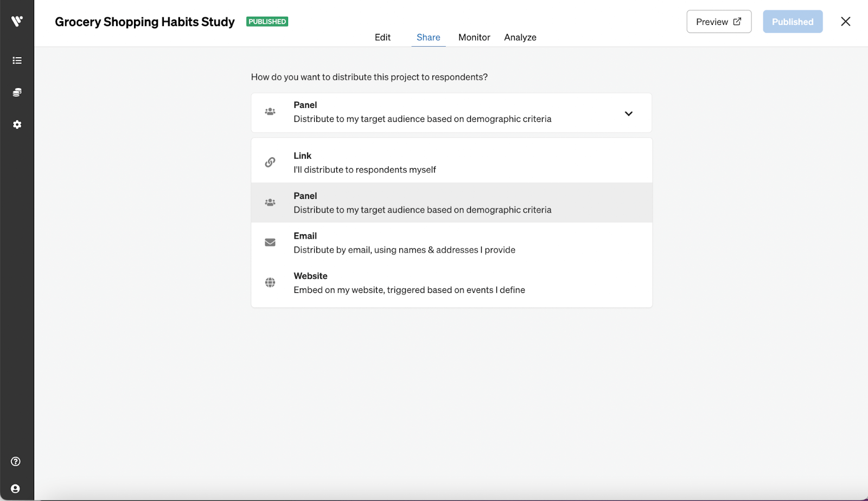Collapse the distribution dropdown chevron
This screenshot has width=868, height=501.
click(x=628, y=113)
